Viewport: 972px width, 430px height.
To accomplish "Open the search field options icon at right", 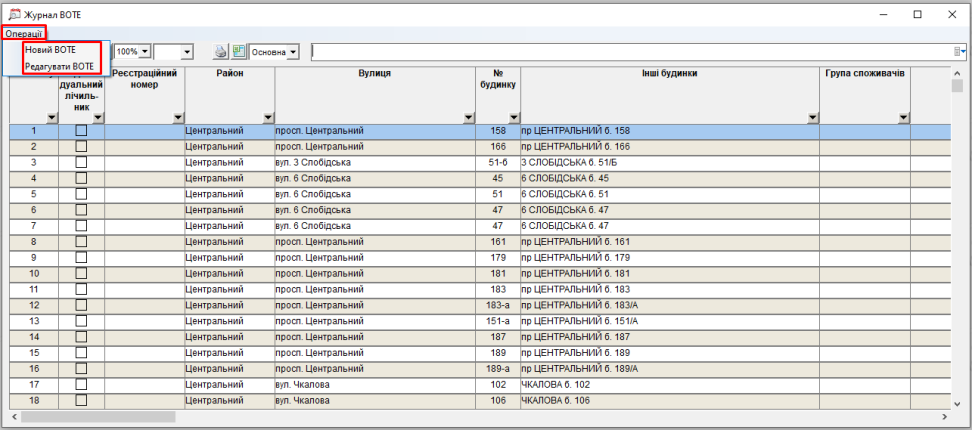I will click(958, 52).
